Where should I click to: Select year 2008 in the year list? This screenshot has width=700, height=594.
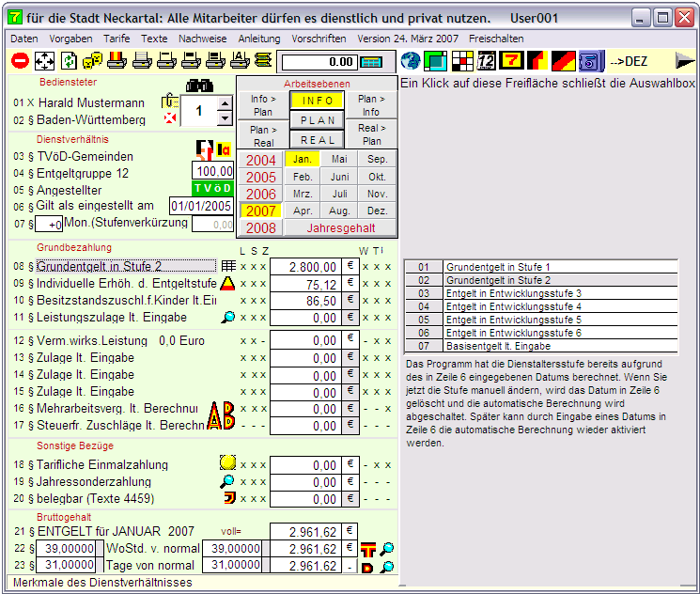[x=260, y=228]
